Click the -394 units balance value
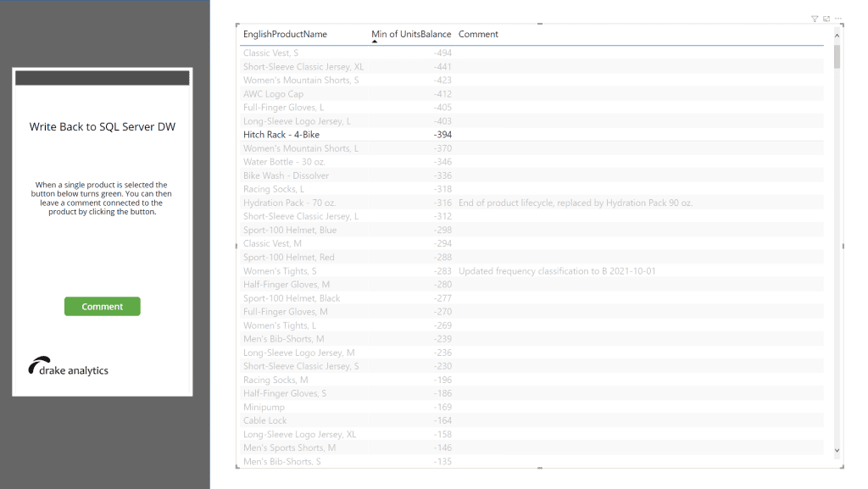This screenshot has height=489, width=868. pyautogui.click(x=442, y=135)
